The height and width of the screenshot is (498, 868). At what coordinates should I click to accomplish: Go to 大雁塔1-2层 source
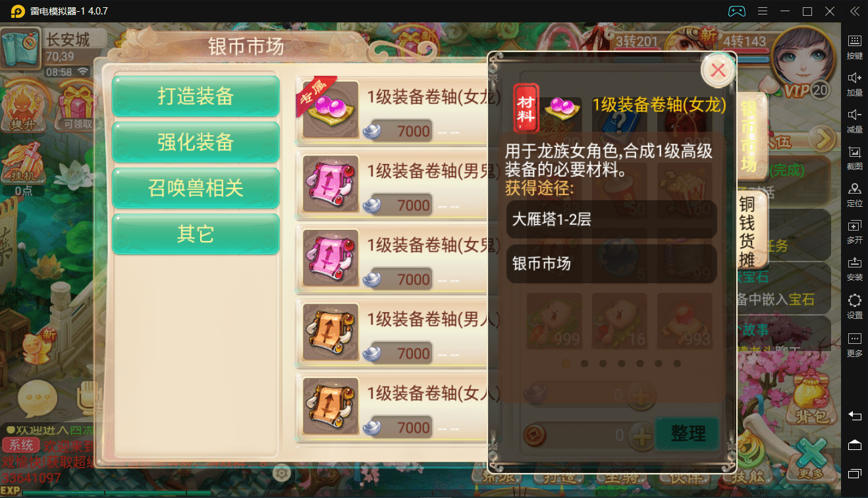click(611, 219)
